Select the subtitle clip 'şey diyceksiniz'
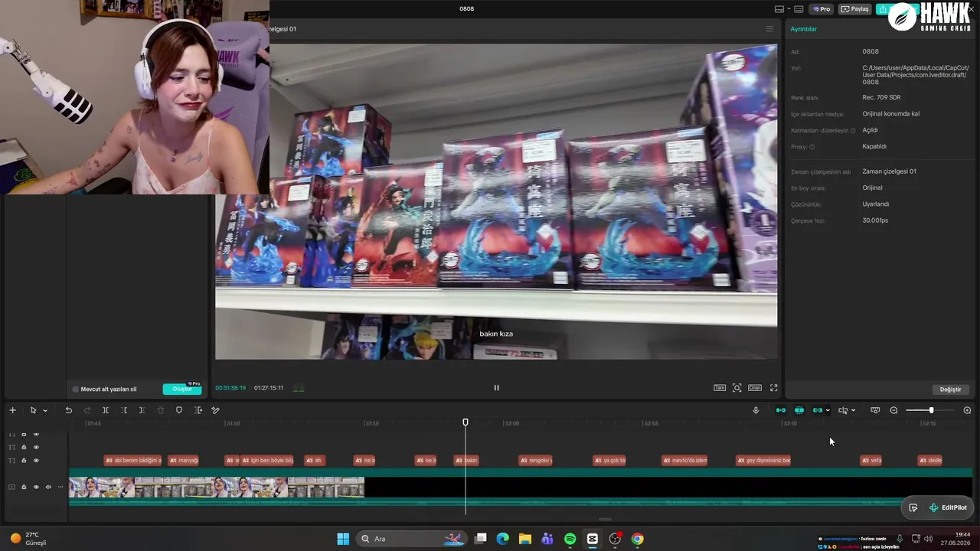 (763, 461)
